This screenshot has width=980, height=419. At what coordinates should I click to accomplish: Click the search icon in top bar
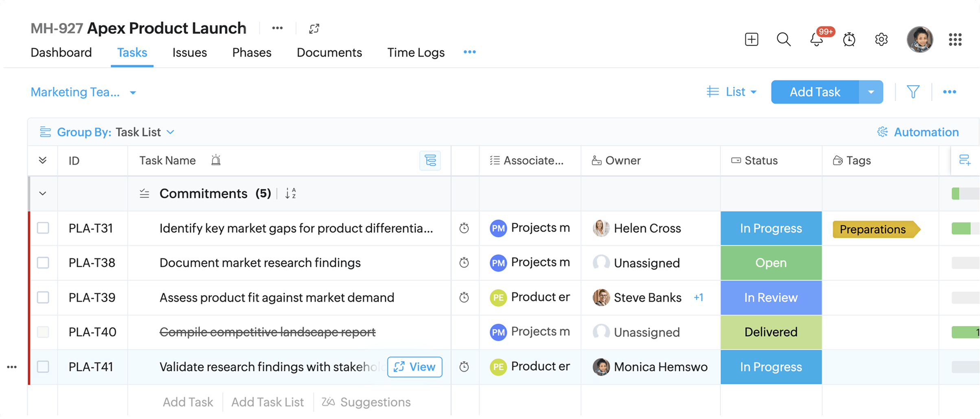783,39
